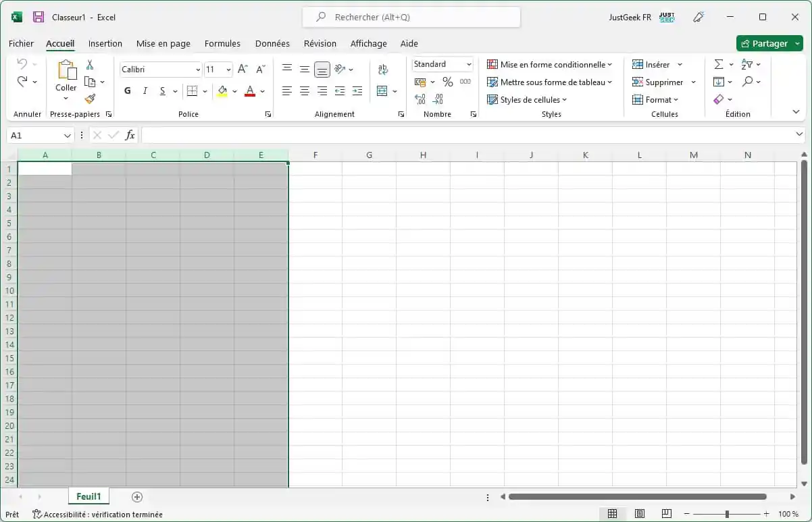
Task: Click the Rechercher search box
Action: (411, 17)
